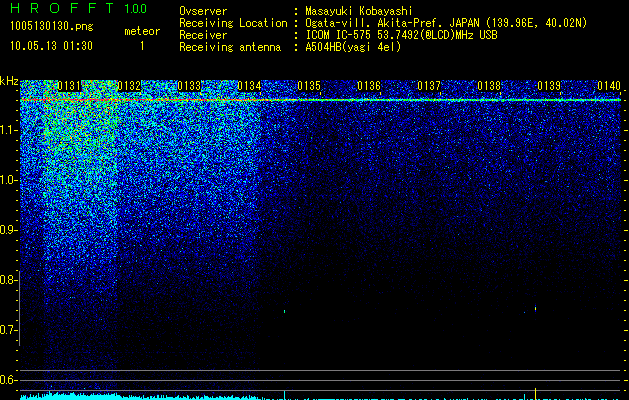Click the Receiver label

(203, 35)
